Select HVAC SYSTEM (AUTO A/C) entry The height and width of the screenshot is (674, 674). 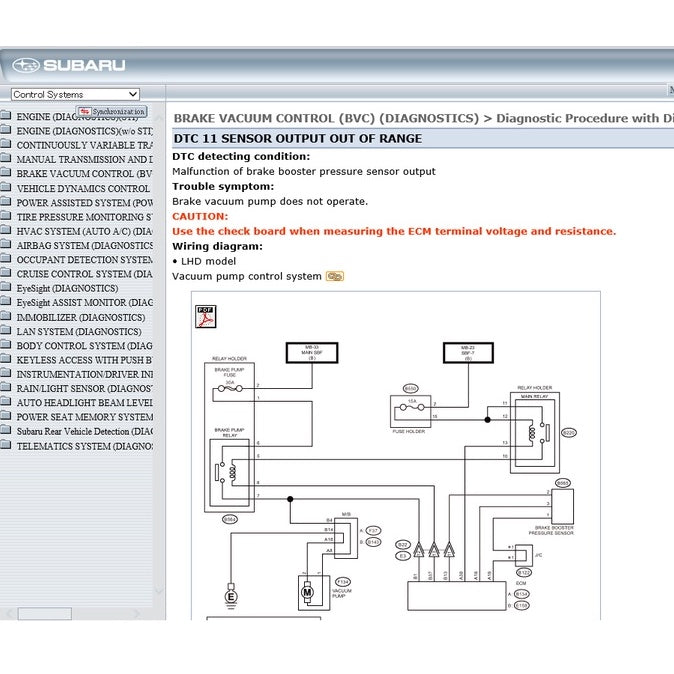pos(84,231)
